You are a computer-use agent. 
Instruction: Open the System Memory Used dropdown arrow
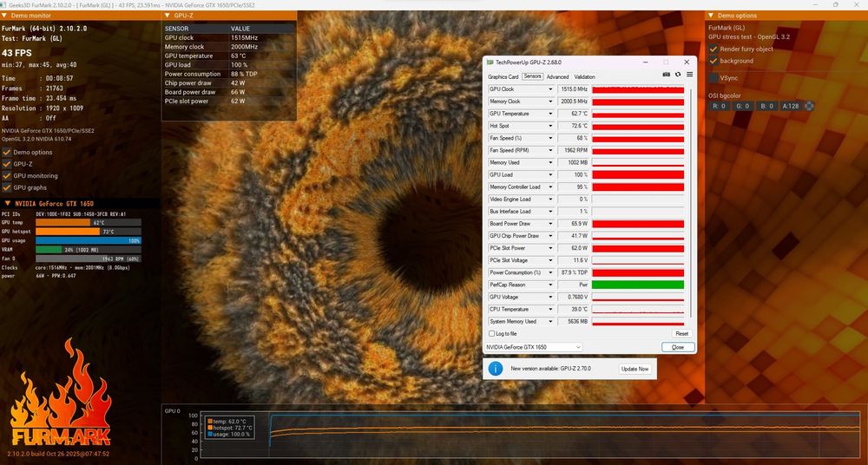pos(550,322)
